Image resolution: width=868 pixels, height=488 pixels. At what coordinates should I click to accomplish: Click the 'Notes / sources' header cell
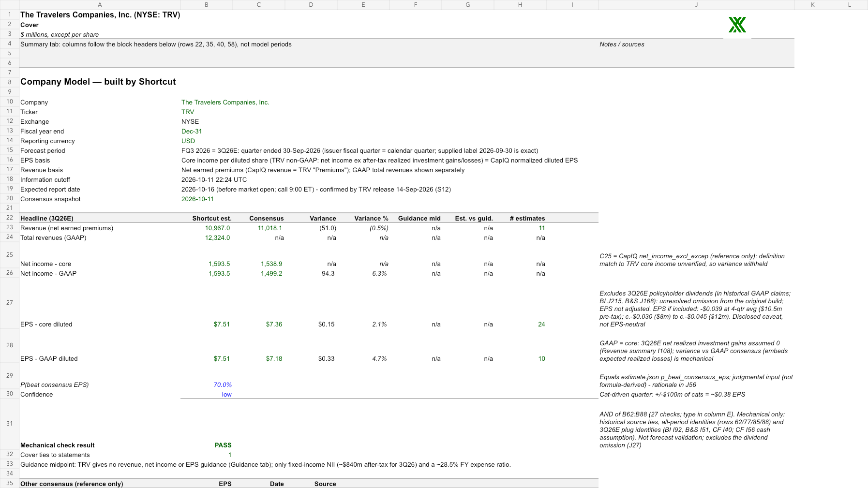tap(622, 44)
